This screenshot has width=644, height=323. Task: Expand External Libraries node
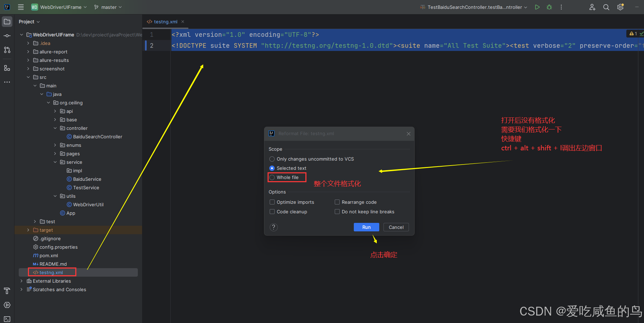pyautogui.click(x=22, y=281)
